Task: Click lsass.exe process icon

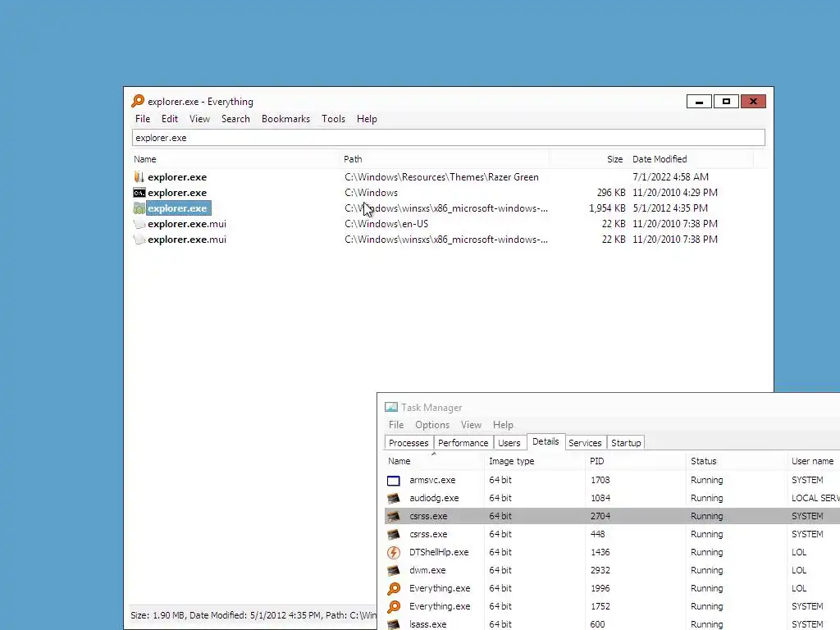Action: pos(394,624)
